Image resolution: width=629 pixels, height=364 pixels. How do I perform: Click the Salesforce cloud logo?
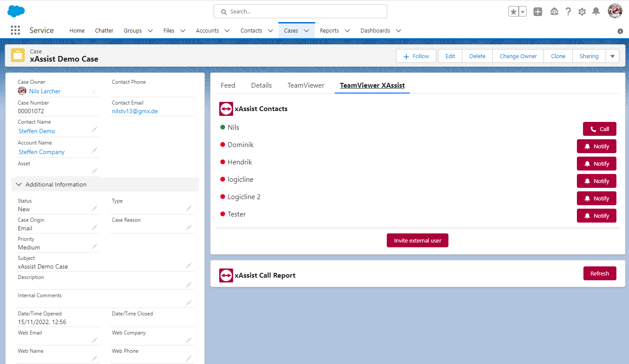(16, 11)
